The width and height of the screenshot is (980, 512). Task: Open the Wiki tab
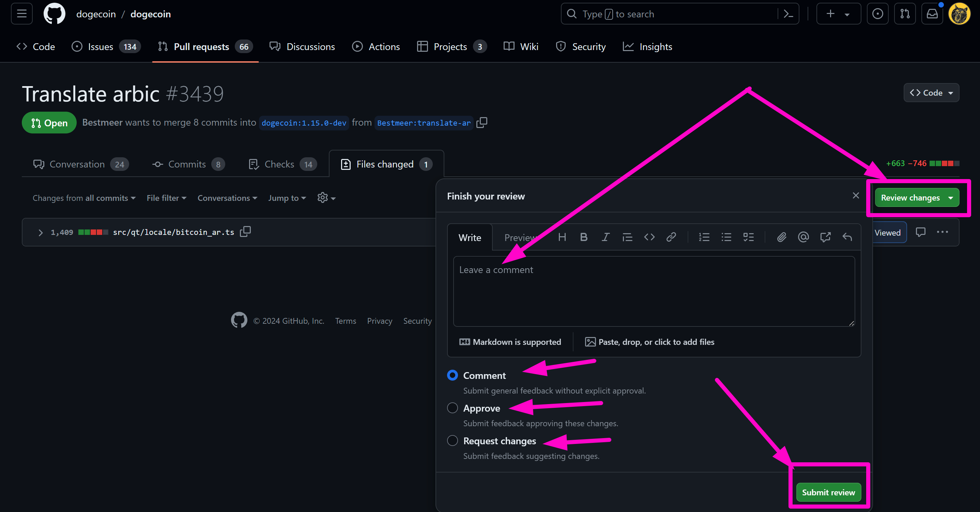pos(521,46)
